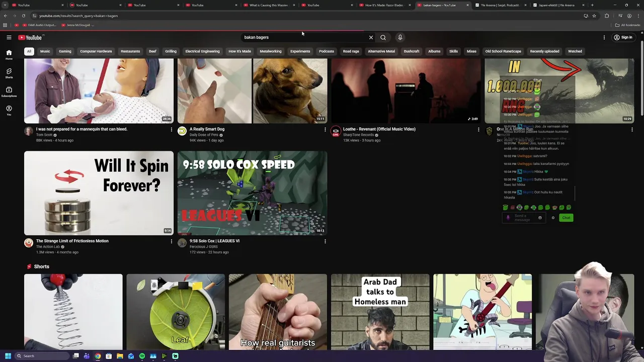Select the Old School RuneScape chip

tap(503, 51)
